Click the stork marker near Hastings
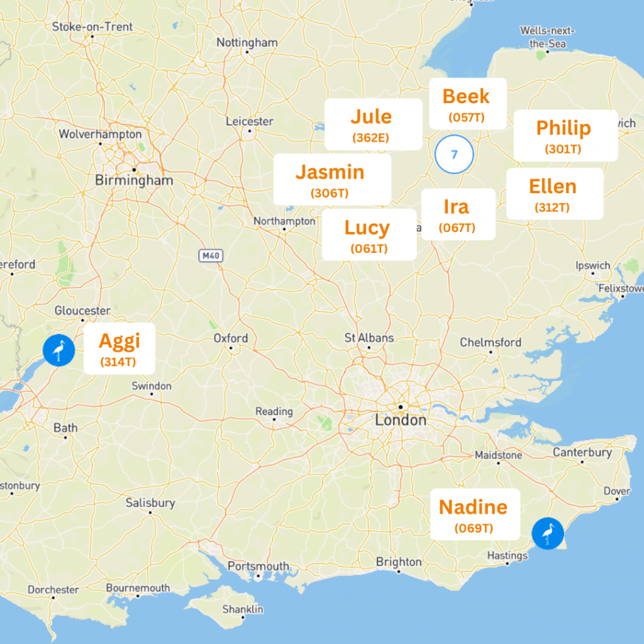Screen dimensions: 644x644 548,533
